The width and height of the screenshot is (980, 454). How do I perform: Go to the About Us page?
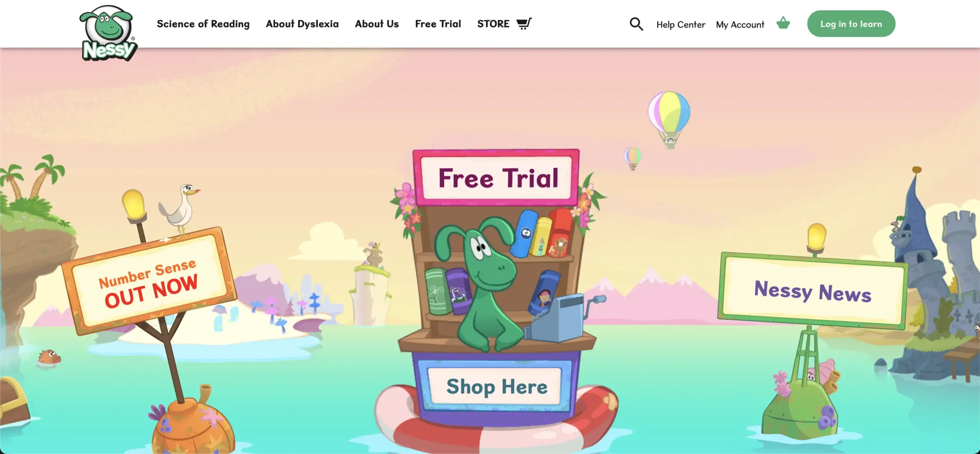pos(377,24)
